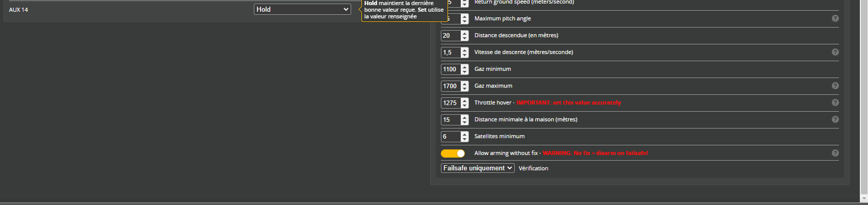The width and height of the screenshot is (868, 205).
Task: Click stepper arrows for Distance descendue
Action: pyautogui.click(x=464, y=36)
